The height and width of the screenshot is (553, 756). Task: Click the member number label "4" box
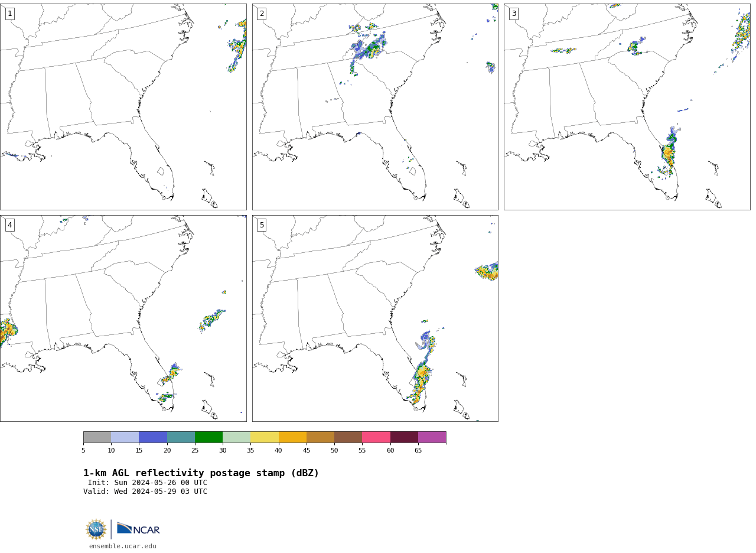click(x=9, y=225)
